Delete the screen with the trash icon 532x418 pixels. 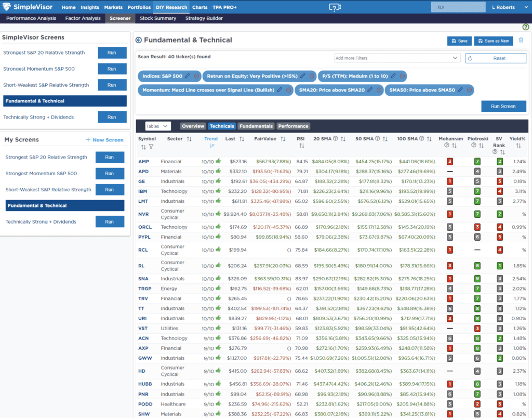click(521, 41)
